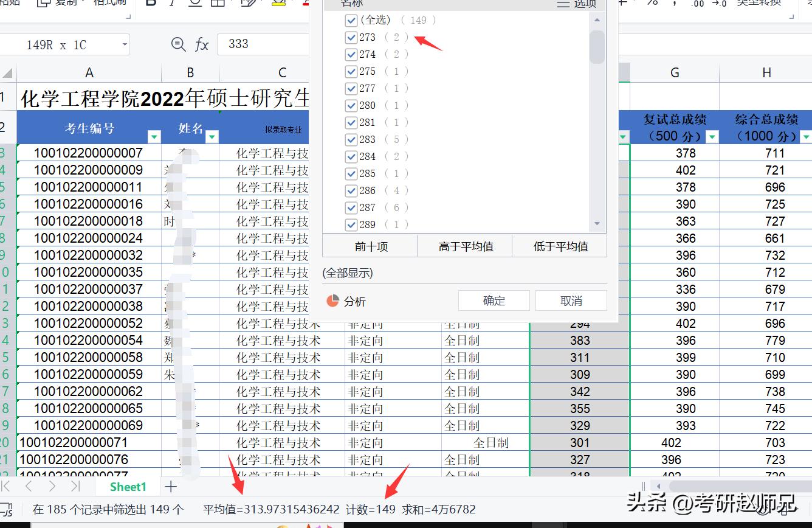Apply underline formatting
This screenshot has height=528, width=812.
[196, 4]
